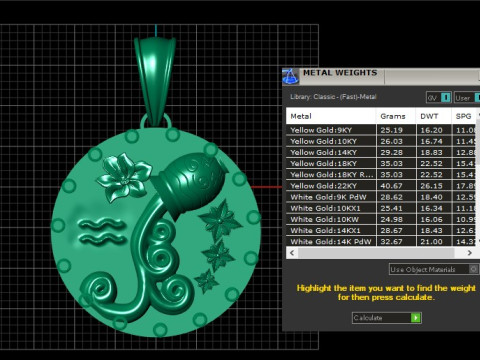Select the Yellow Gold:18KY row

coord(381,163)
